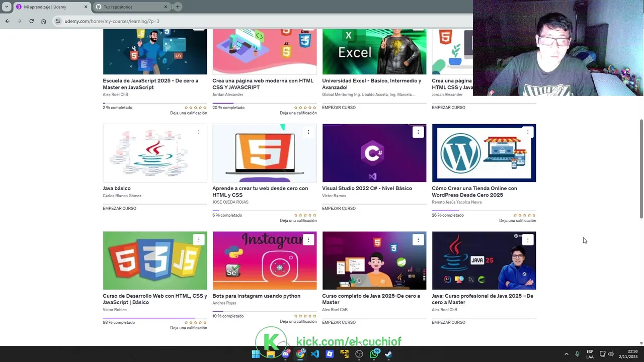Click star rating of Bots para instagram course
The width and height of the screenshot is (644, 362).
pos(305,316)
